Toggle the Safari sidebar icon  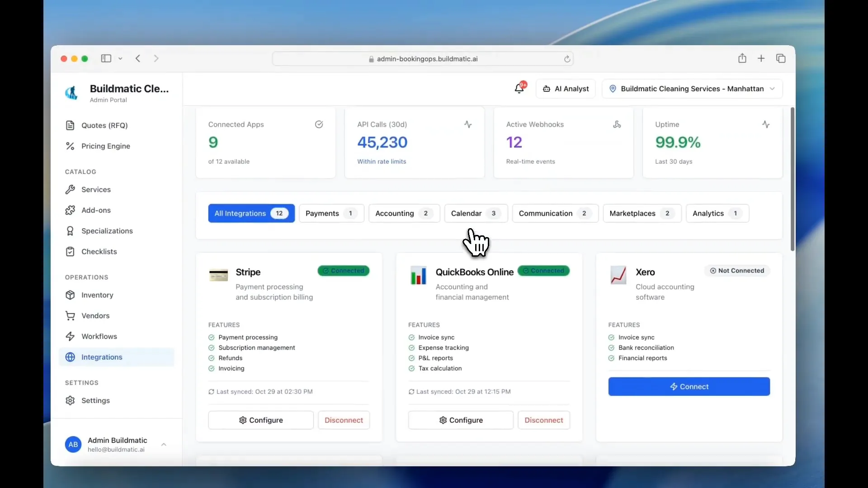(x=106, y=58)
